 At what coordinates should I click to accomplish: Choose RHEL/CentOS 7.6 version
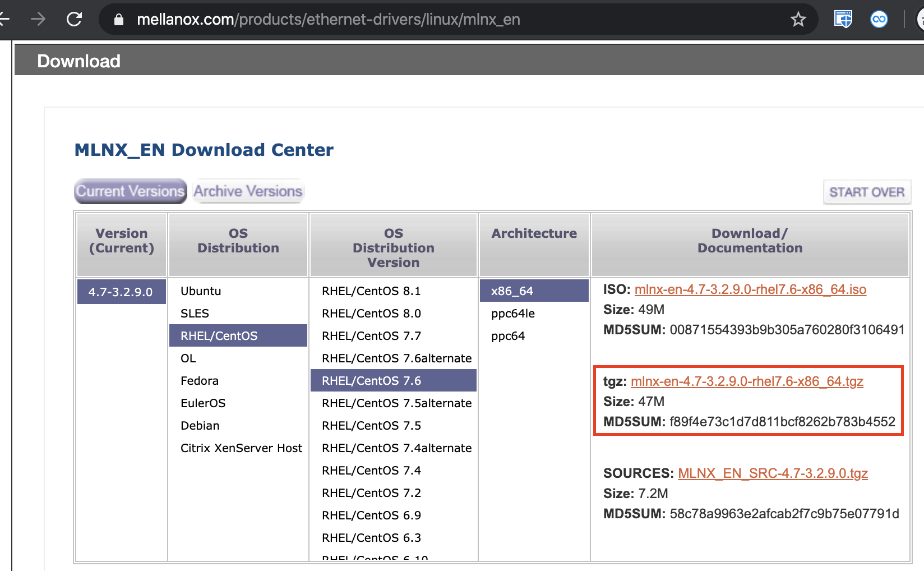pyautogui.click(x=393, y=380)
